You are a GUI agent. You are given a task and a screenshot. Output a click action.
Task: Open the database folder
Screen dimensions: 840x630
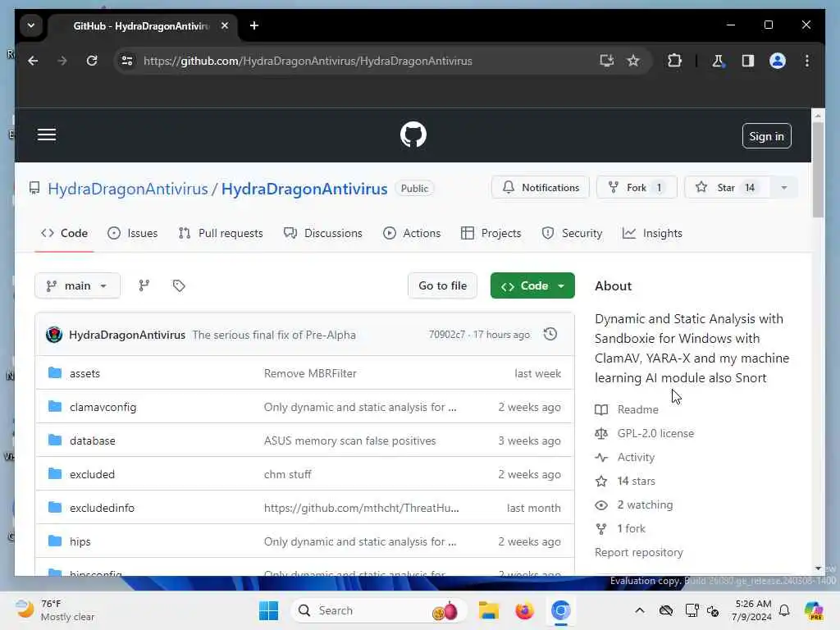[x=92, y=441]
